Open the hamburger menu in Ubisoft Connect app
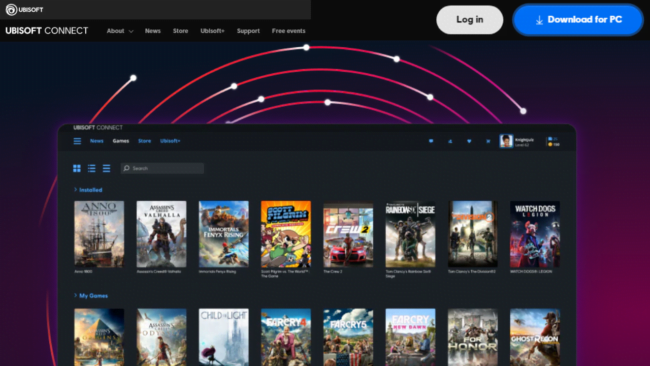 click(x=77, y=141)
